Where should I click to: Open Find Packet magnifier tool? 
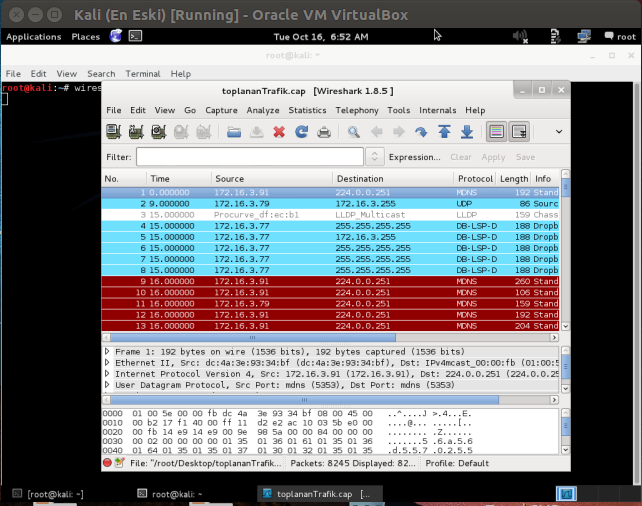(x=354, y=132)
